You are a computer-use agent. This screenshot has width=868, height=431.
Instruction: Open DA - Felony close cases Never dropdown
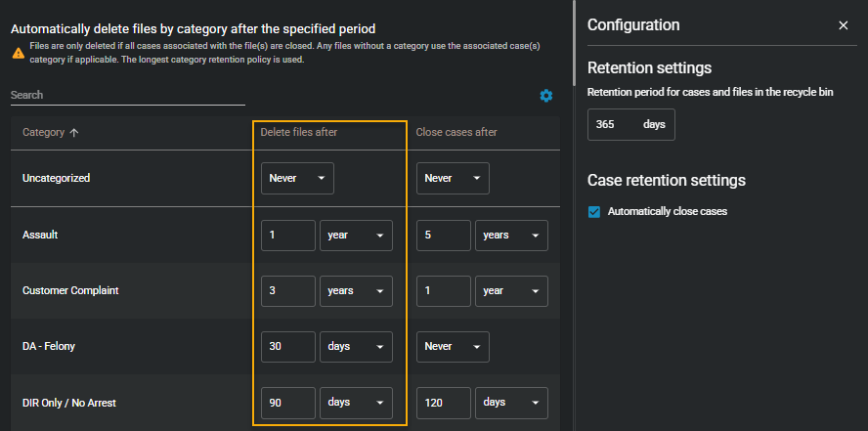click(x=453, y=347)
